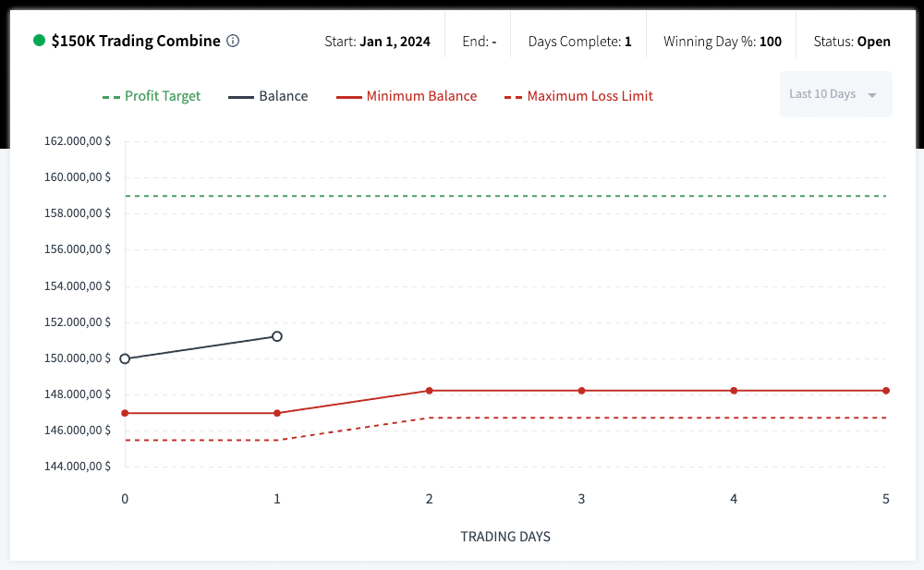The width and height of the screenshot is (924, 570).
Task: Click the dropdown arrow on date range
Action: coord(872,95)
